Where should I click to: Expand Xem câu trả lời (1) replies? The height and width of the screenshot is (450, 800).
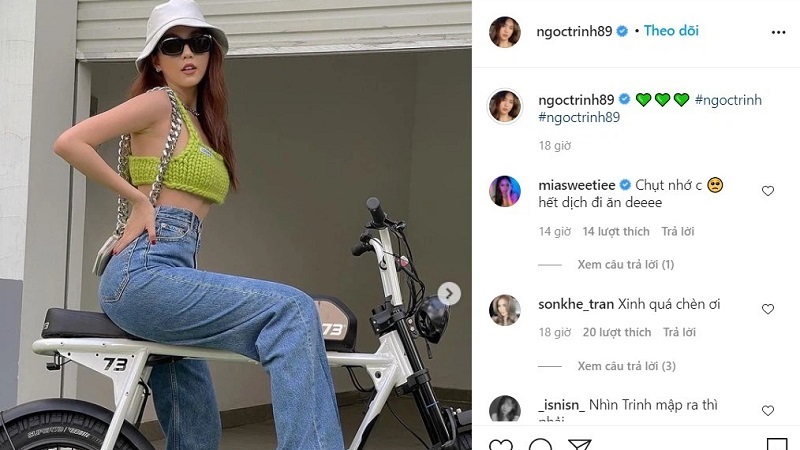[x=626, y=264]
